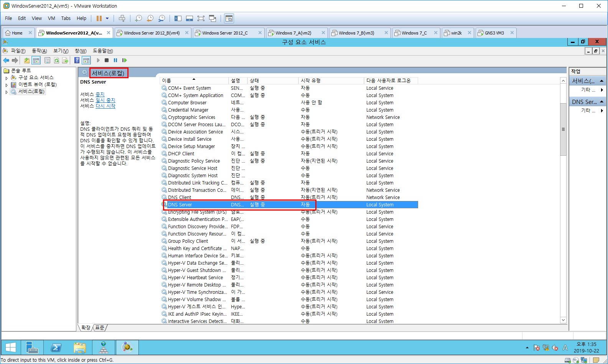Click the help question mark icon
This screenshot has height=364, width=608.
click(77, 60)
